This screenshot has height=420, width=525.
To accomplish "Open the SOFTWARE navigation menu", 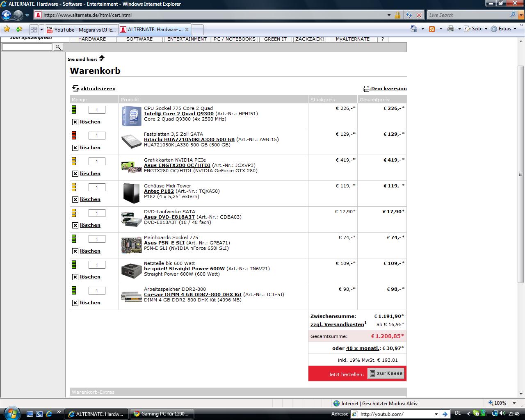I will tap(139, 39).
